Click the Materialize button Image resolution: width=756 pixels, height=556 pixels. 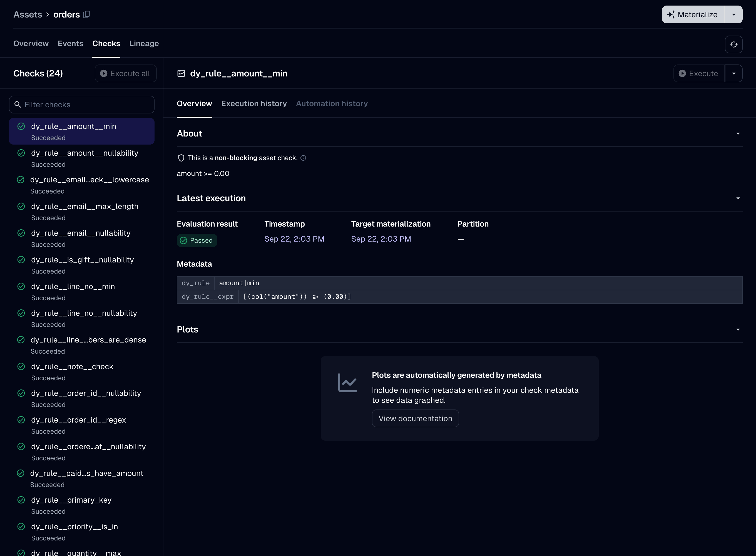click(x=693, y=14)
